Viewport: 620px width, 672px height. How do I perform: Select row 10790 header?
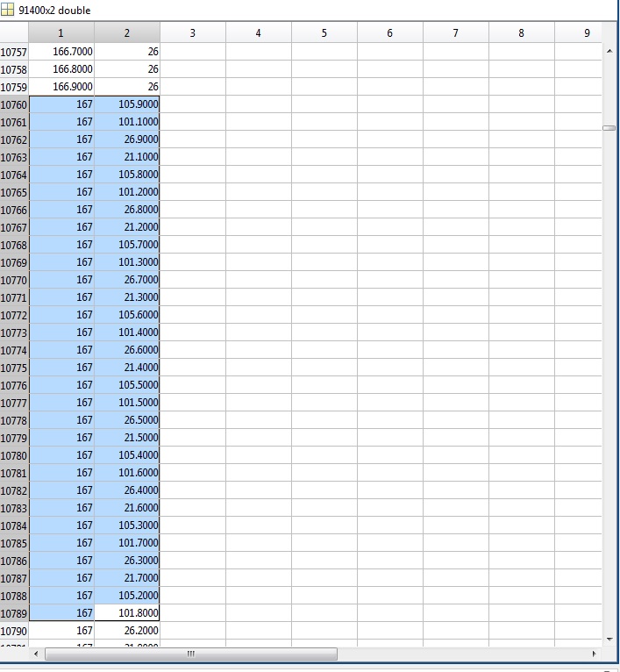pos(14,631)
